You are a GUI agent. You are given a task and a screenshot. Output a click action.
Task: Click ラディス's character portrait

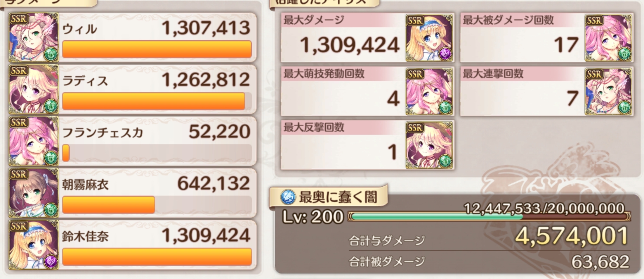[34, 89]
